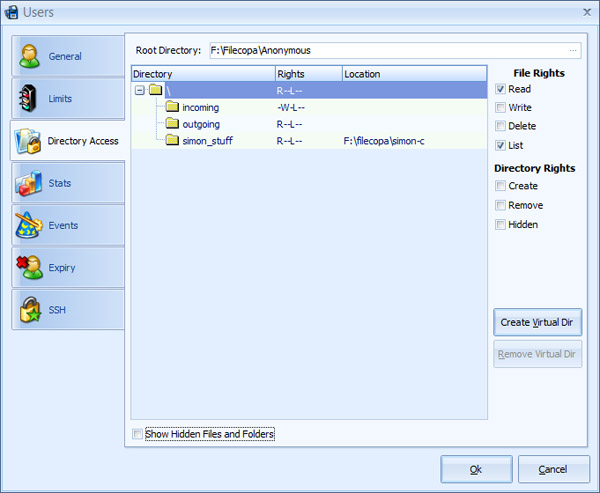Click the root backslash folder icon
This screenshot has height=493, width=600.
click(x=156, y=90)
